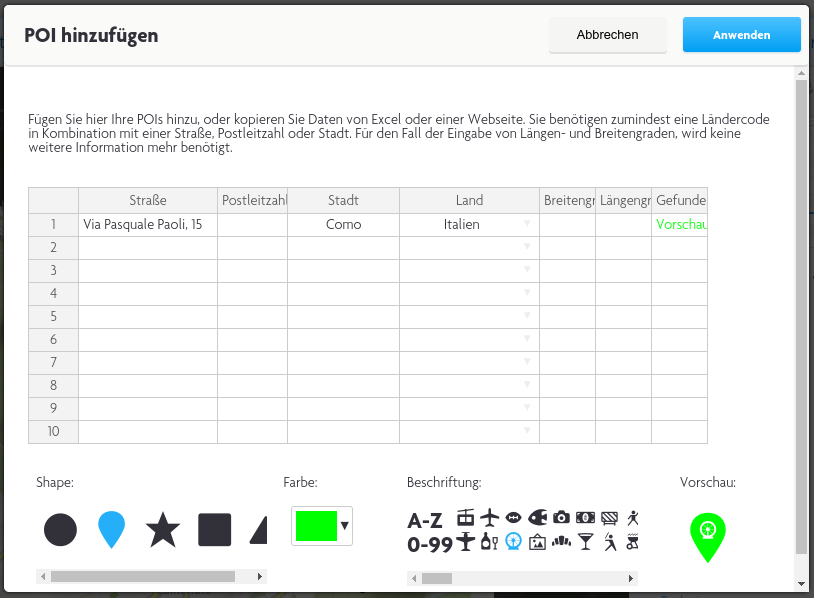Click the Straße cell in row 2
Viewport: 814px width, 598px height.
pos(148,247)
